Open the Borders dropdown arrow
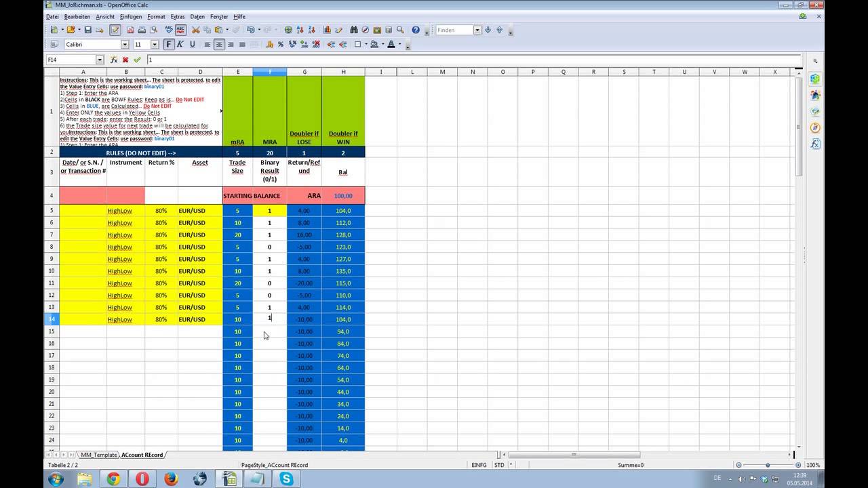Screen dimensions: 868x488 366,44
